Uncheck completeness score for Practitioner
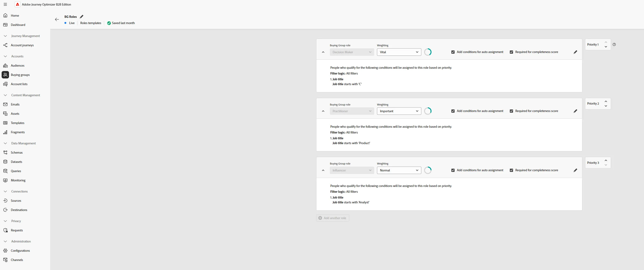Screen dimensions: 644x270 tap(511, 111)
